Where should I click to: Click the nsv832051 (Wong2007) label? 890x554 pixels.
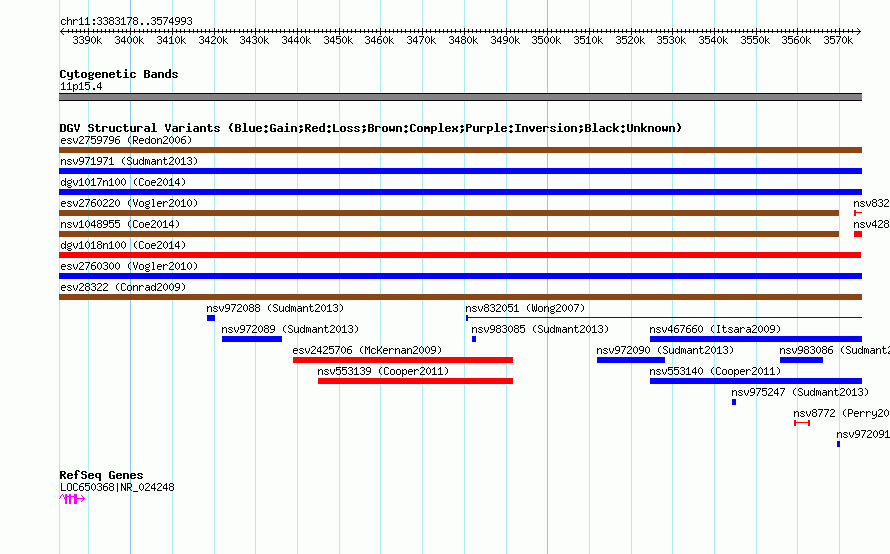(x=525, y=308)
